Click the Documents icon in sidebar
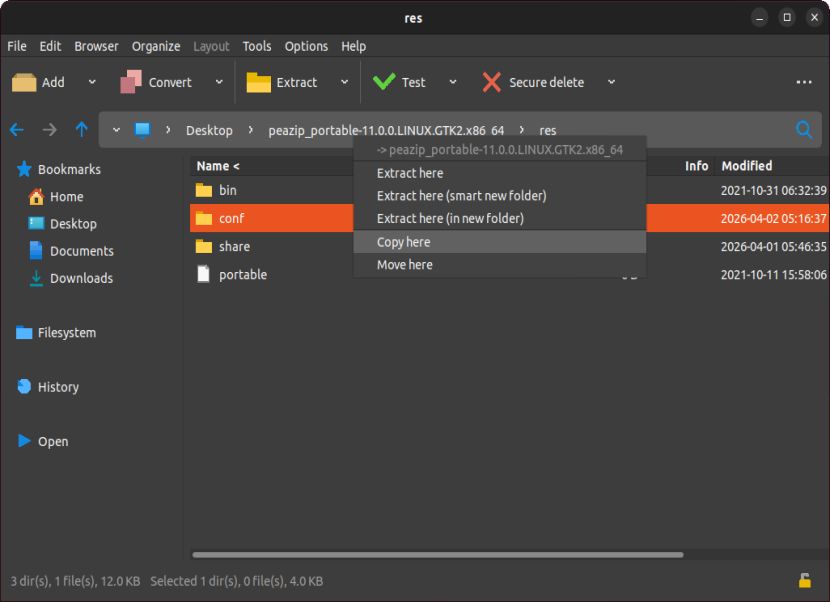830x602 pixels. [36, 250]
